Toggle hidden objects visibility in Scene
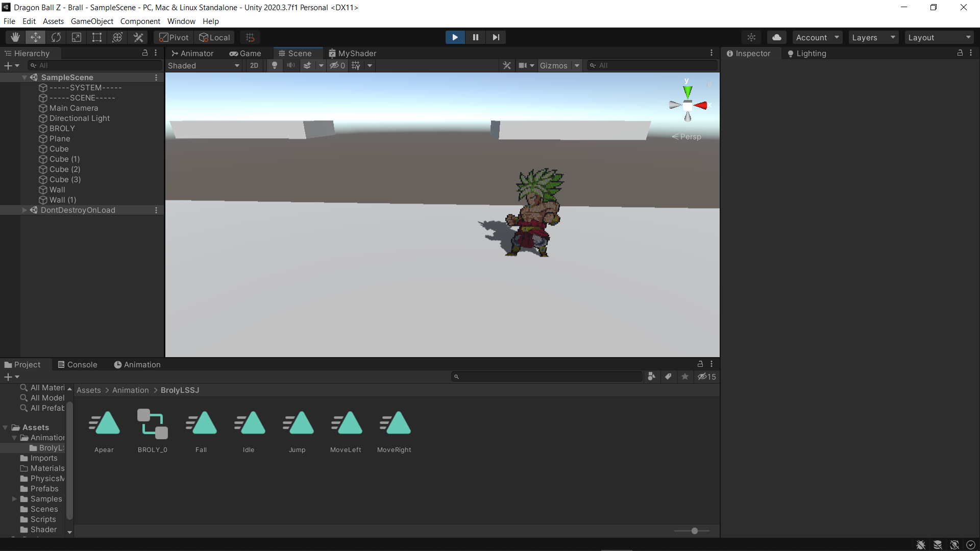This screenshot has width=980, height=551. coord(337,65)
